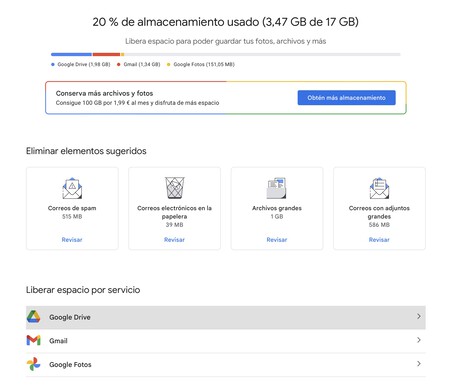
Task: Click the spam envelope icon
Action: pos(72,188)
